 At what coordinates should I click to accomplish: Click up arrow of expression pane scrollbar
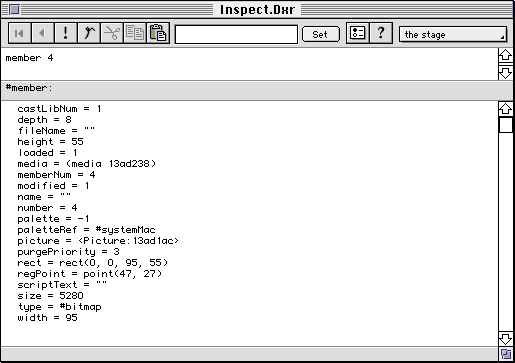(x=505, y=55)
